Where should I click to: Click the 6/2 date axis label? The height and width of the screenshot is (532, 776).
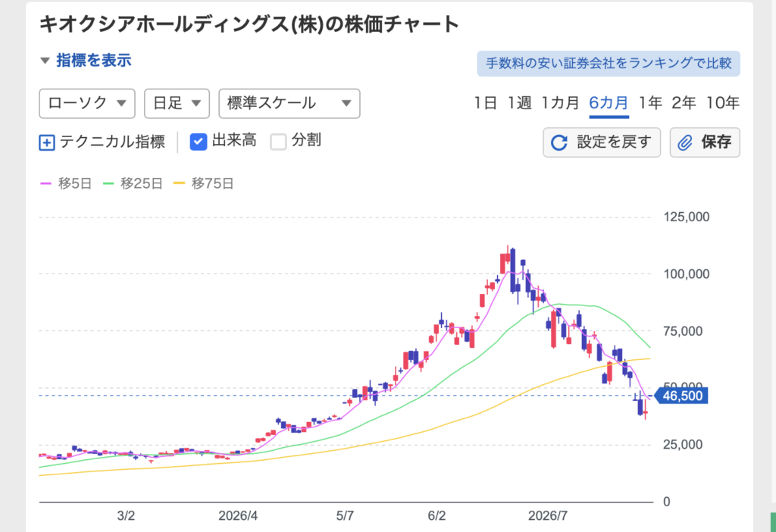(436, 515)
